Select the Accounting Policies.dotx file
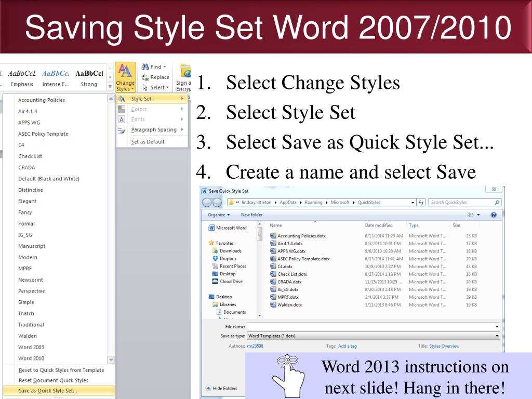The width and height of the screenshot is (532, 399). pos(298,236)
